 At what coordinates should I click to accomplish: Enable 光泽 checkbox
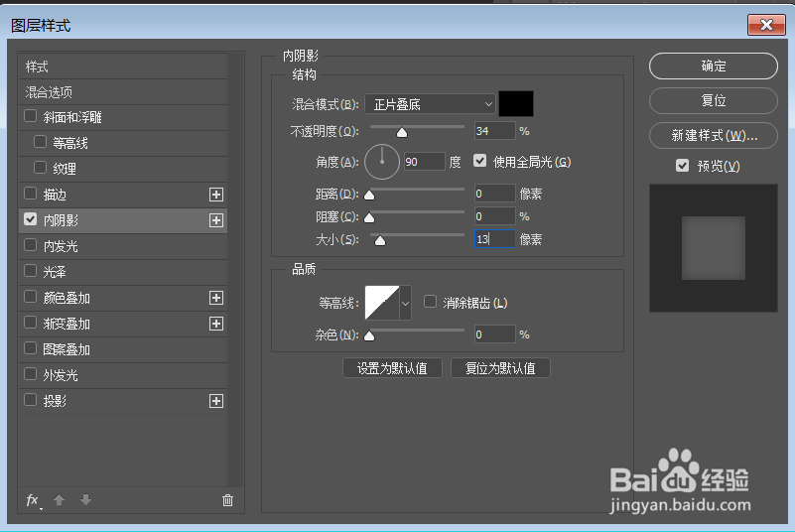31,271
